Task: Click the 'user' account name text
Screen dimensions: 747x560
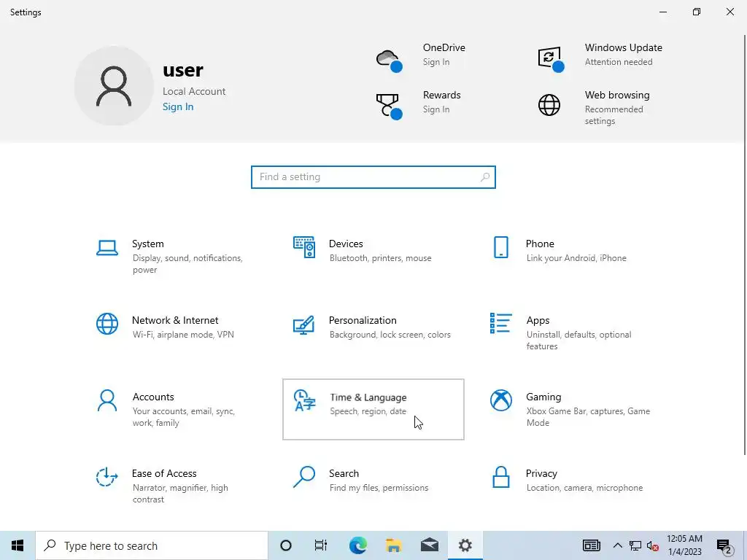Action: 183,71
